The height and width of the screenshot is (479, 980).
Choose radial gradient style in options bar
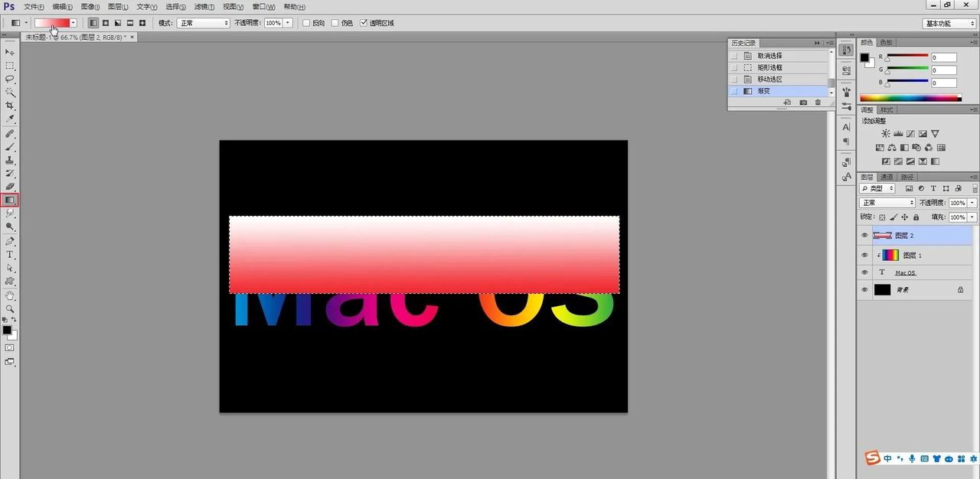pyautogui.click(x=106, y=23)
